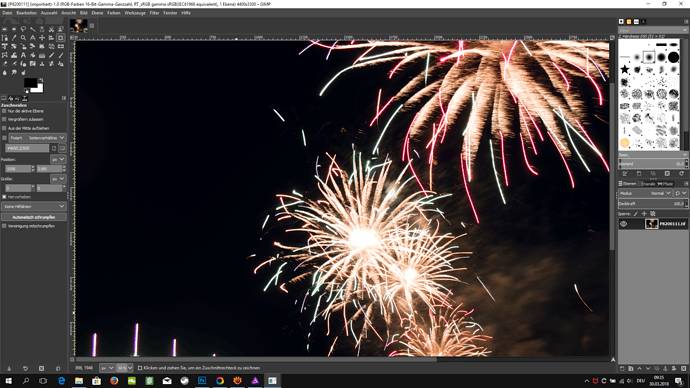Image resolution: width=690 pixels, height=388 pixels.
Task: Delete the current layer
Action: 683,369
